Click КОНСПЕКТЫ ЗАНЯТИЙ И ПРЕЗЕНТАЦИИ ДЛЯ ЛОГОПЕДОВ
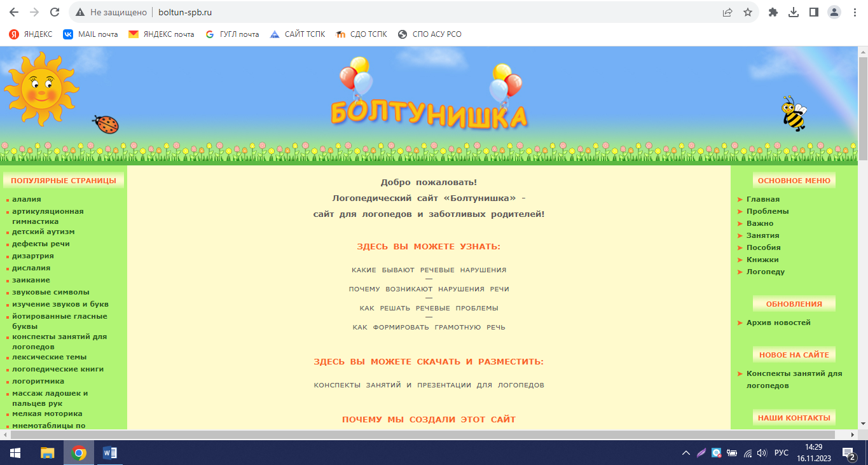The width and height of the screenshot is (868, 465). point(429,385)
